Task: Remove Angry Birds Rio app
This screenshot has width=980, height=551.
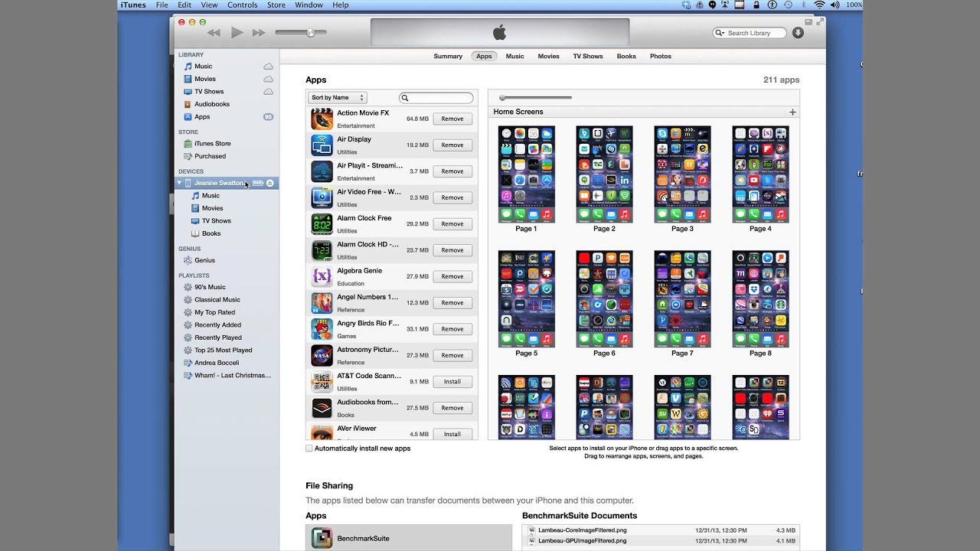Action: [x=452, y=329]
